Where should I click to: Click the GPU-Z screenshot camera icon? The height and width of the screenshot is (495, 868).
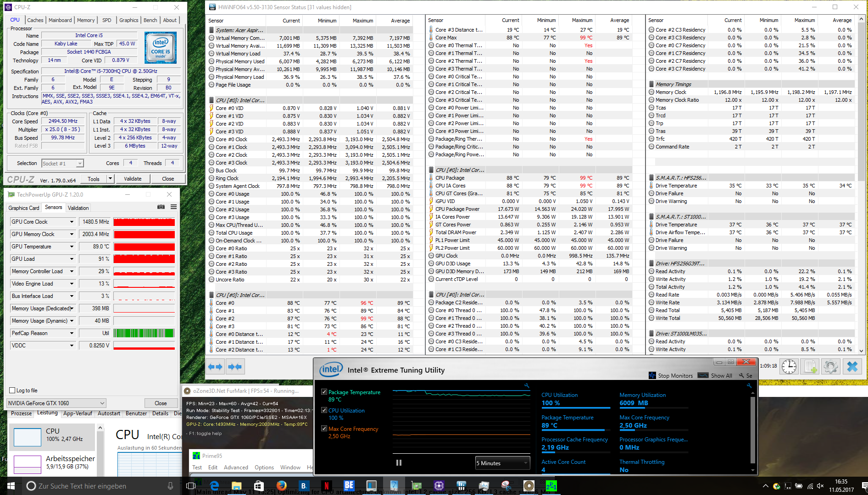tap(161, 207)
